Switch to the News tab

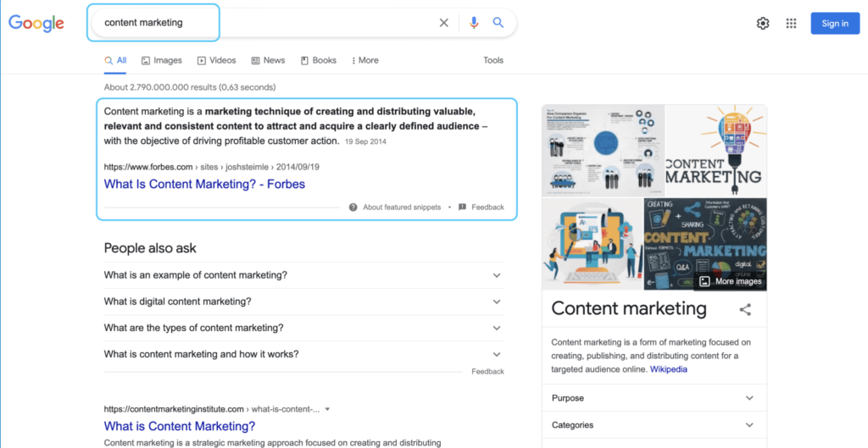(268, 61)
